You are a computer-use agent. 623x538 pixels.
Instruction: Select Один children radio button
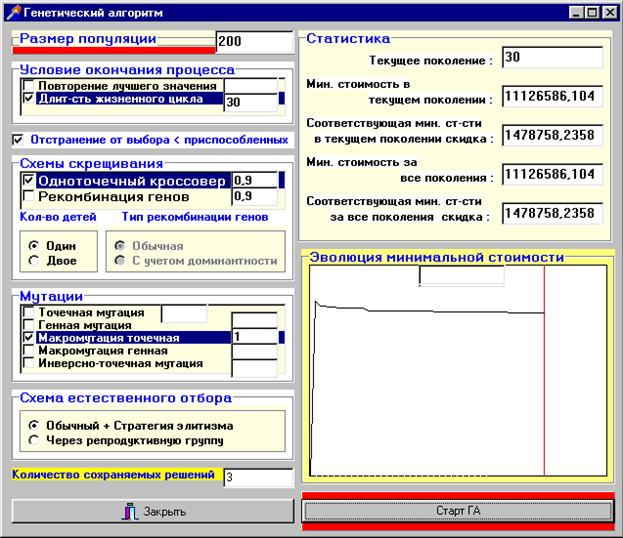click(35, 246)
